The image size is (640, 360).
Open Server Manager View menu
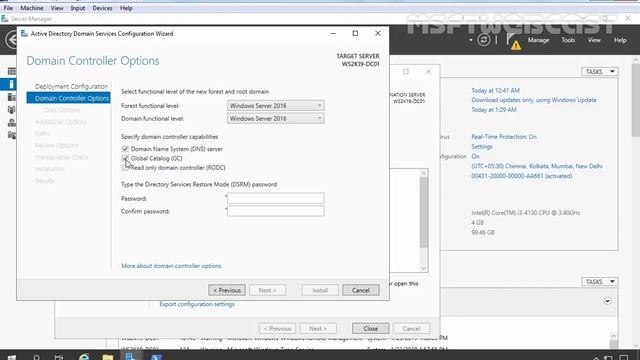point(594,40)
